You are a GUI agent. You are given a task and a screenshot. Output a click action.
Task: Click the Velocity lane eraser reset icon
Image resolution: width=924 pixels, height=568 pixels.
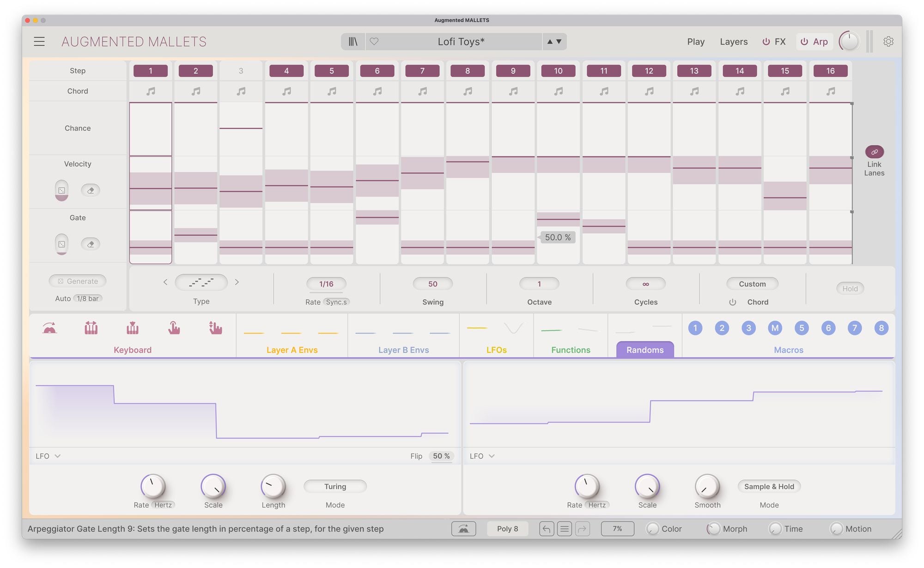pyautogui.click(x=91, y=190)
